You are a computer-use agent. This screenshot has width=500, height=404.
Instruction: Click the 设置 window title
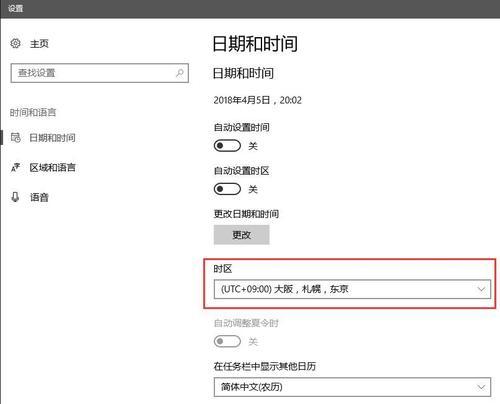[x=15, y=8]
